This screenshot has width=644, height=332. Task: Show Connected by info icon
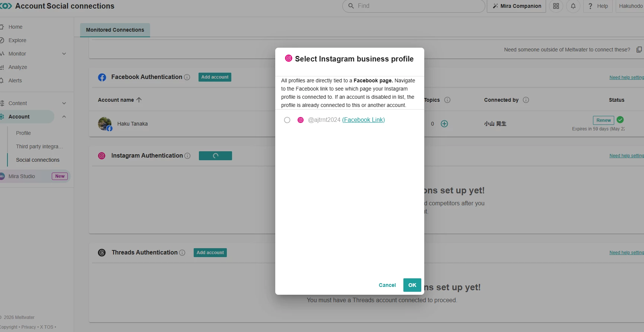(526, 100)
